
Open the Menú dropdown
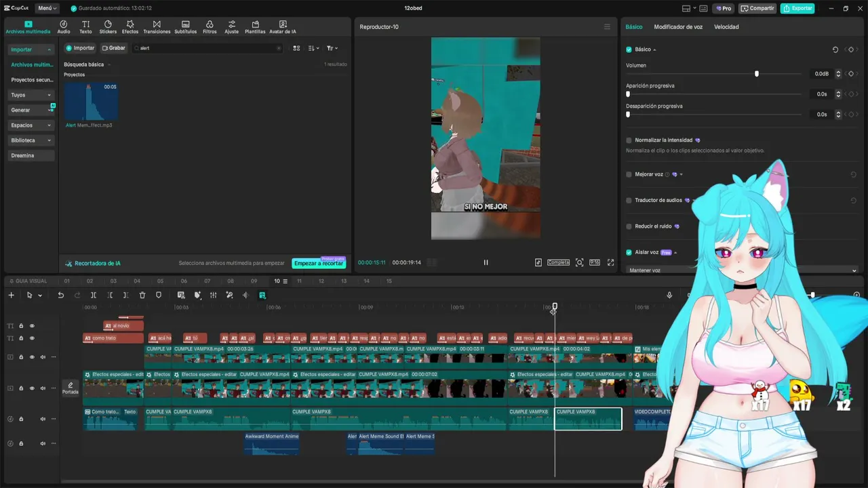(47, 8)
